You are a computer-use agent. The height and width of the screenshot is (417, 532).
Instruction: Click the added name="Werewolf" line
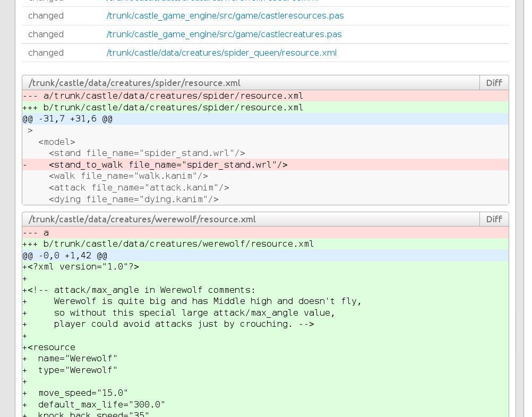77,359
